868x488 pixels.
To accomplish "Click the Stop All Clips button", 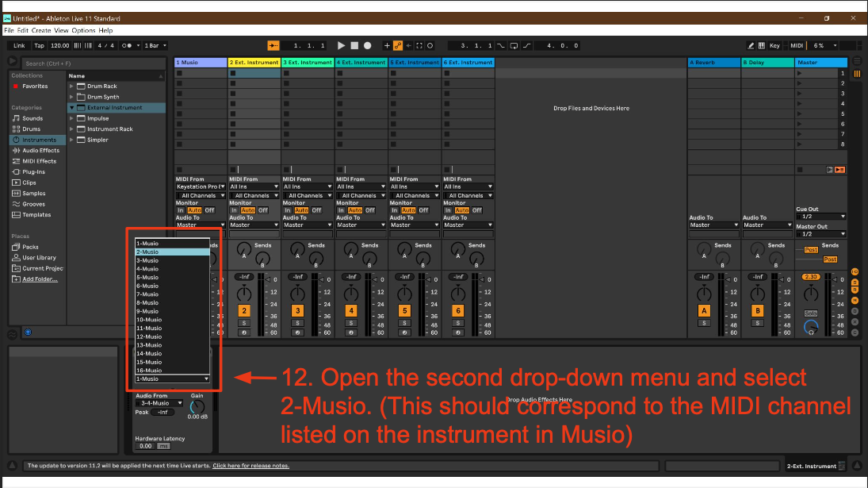I will (x=799, y=170).
